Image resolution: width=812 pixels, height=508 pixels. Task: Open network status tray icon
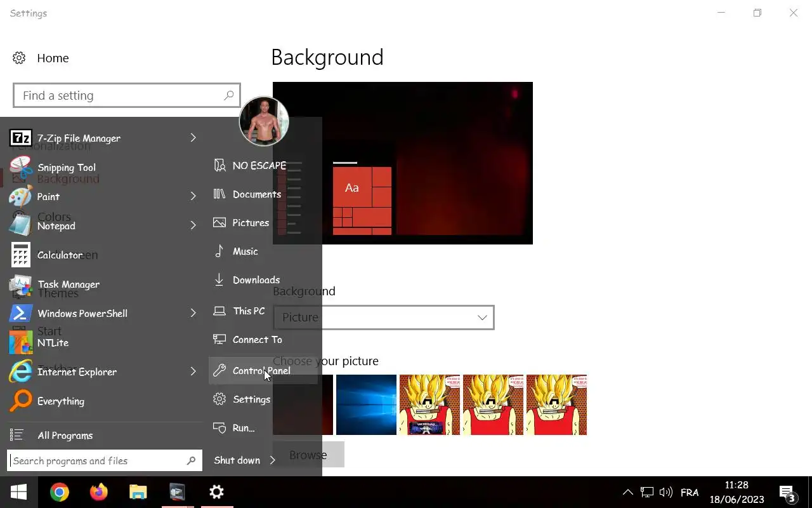[647, 492]
